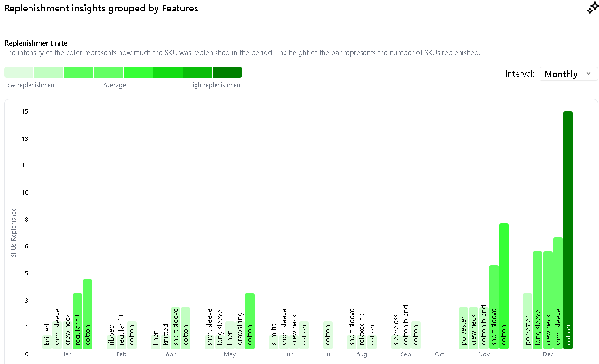
Task: Select the December long sleeve bar
Action: [538, 300]
